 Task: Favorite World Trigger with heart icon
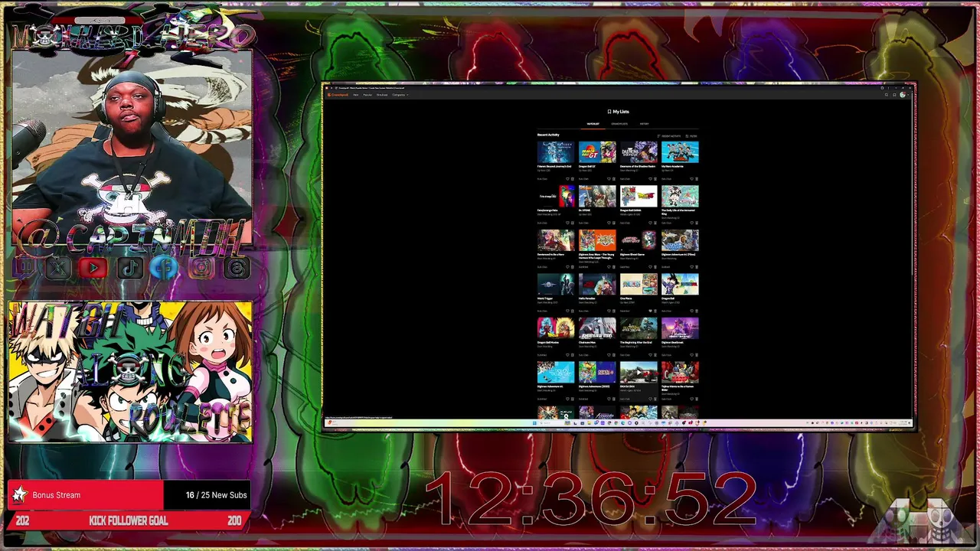(567, 311)
